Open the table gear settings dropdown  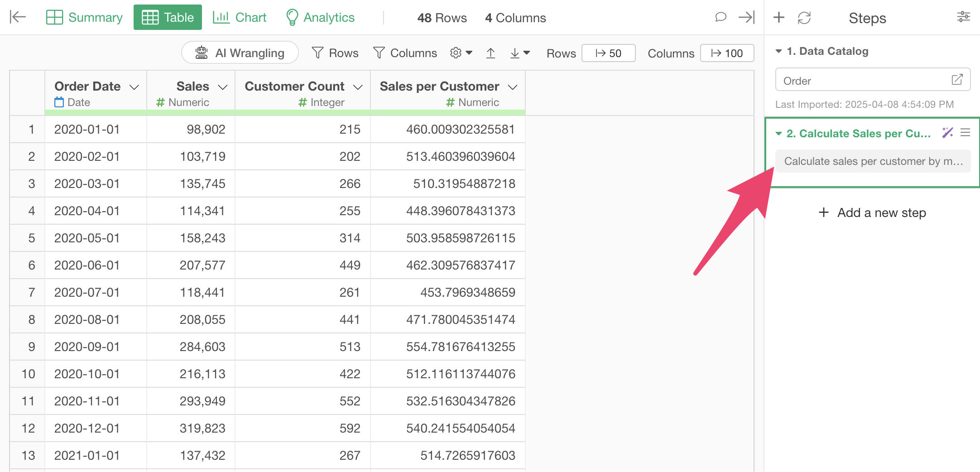[x=461, y=53]
